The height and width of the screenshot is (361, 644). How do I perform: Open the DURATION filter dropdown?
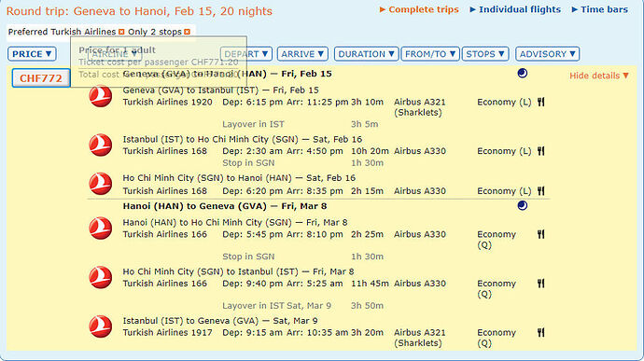coord(366,54)
